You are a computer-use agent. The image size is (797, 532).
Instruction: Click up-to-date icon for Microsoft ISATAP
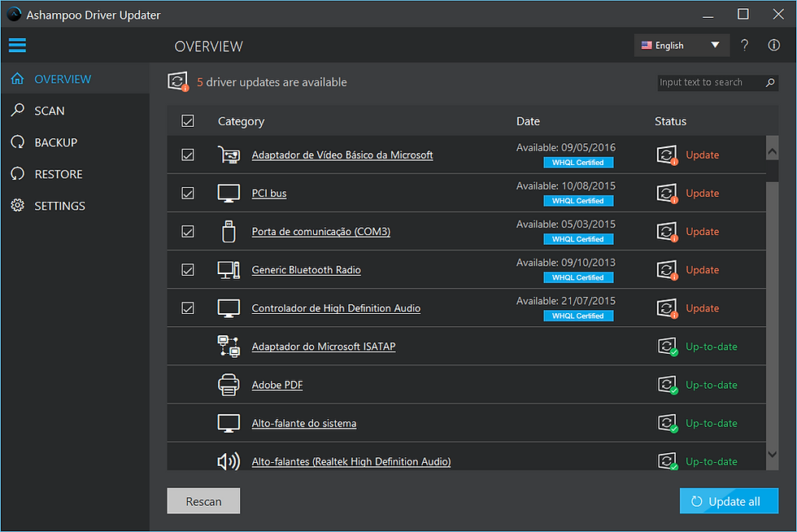pos(668,347)
